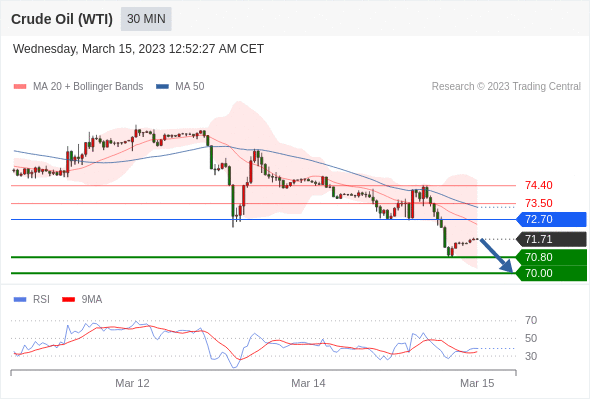Click the Mar 12 date axis label
590x400 pixels.
tap(132, 383)
